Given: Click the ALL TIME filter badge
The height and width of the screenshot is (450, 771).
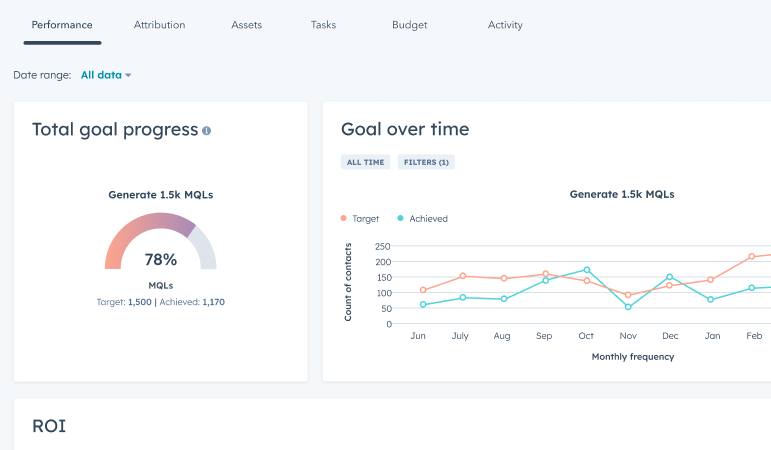Looking at the screenshot, I should pos(365,162).
